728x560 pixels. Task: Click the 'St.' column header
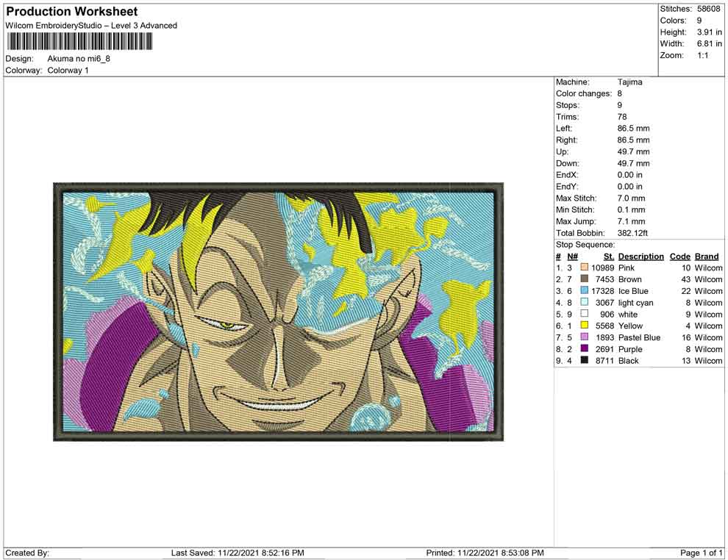pos(609,256)
